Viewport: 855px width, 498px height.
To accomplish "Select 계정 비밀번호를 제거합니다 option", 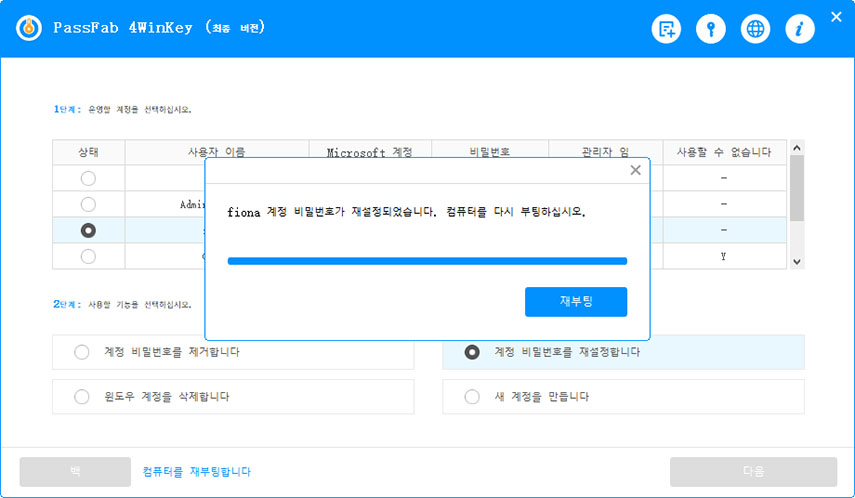I will [233, 352].
